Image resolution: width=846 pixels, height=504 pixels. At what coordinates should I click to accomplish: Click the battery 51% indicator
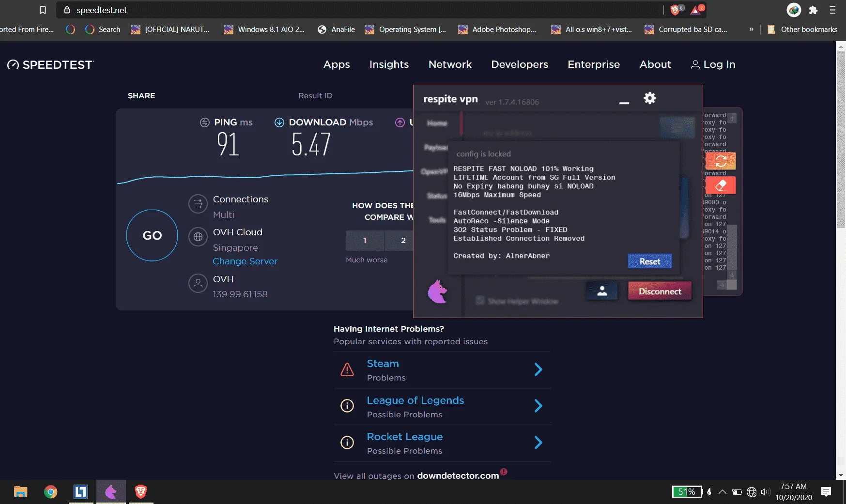click(687, 492)
